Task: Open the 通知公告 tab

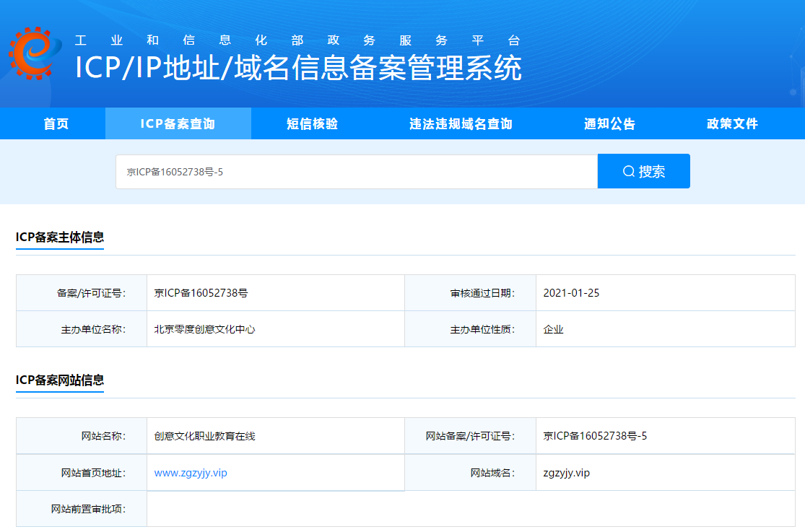Action: pos(609,123)
